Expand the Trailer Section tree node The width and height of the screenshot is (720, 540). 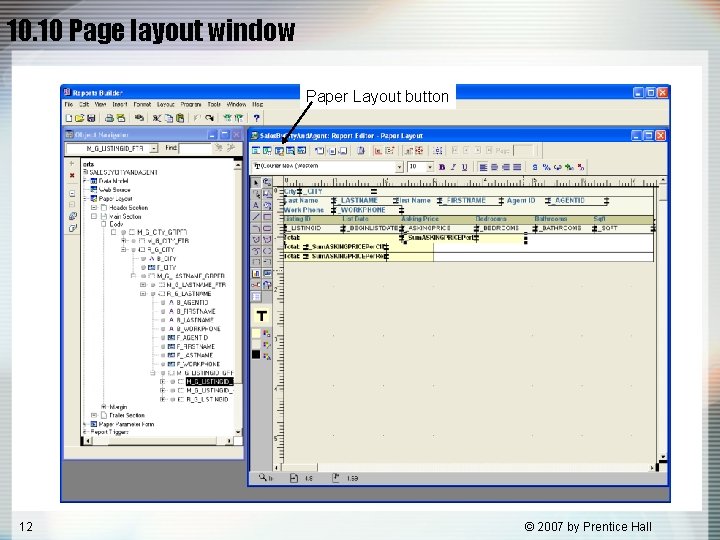pyautogui.click(x=94, y=415)
